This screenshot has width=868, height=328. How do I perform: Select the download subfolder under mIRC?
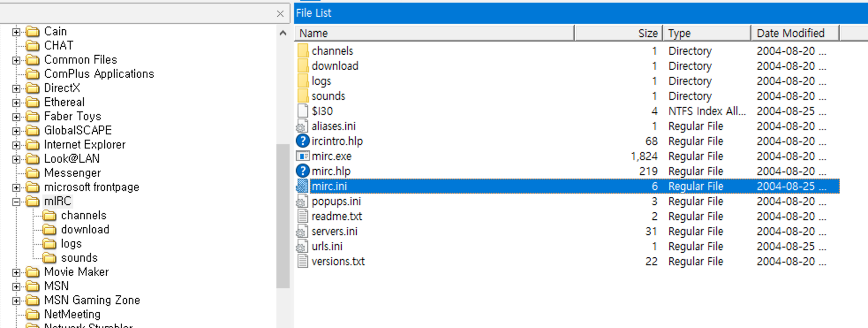[x=85, y=229]
